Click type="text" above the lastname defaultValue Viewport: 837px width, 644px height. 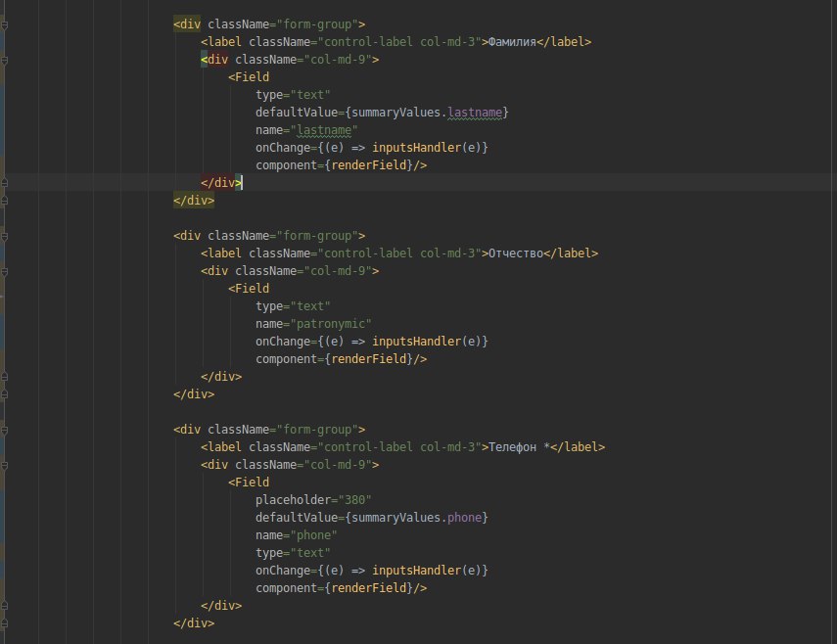(x=293, y=94)
